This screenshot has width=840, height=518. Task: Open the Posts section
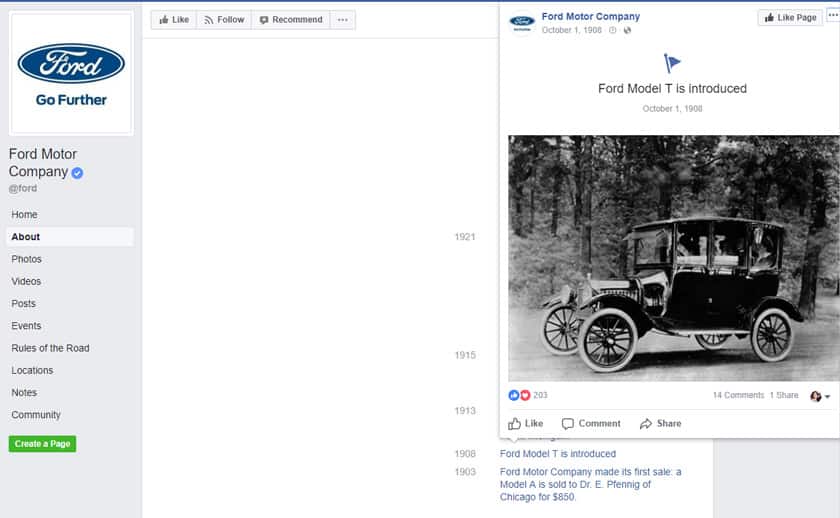click(24, 304)
